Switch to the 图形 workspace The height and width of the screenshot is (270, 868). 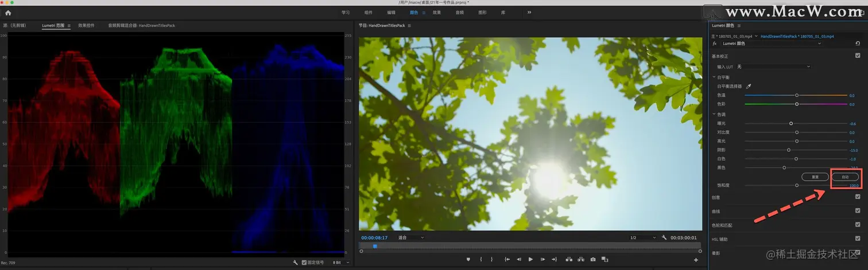[x=483, y=12]
